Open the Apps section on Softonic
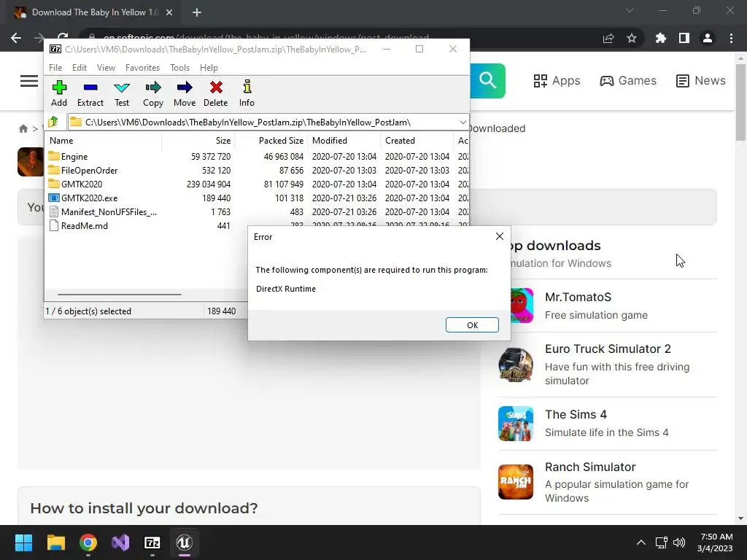747x560 pixels. click(x=557, y=80)
